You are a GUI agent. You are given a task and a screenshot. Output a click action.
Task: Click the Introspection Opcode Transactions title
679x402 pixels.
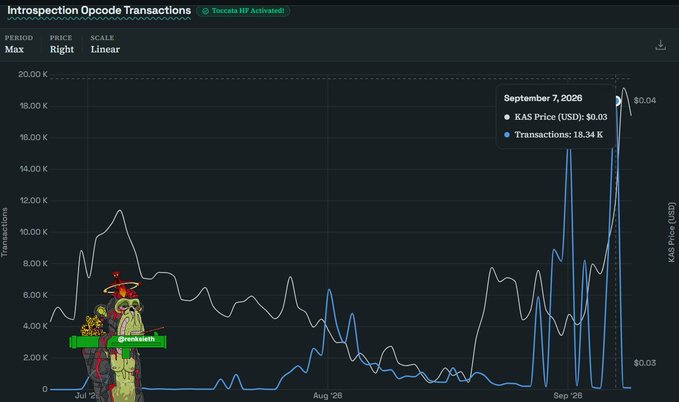pos(99,10)
